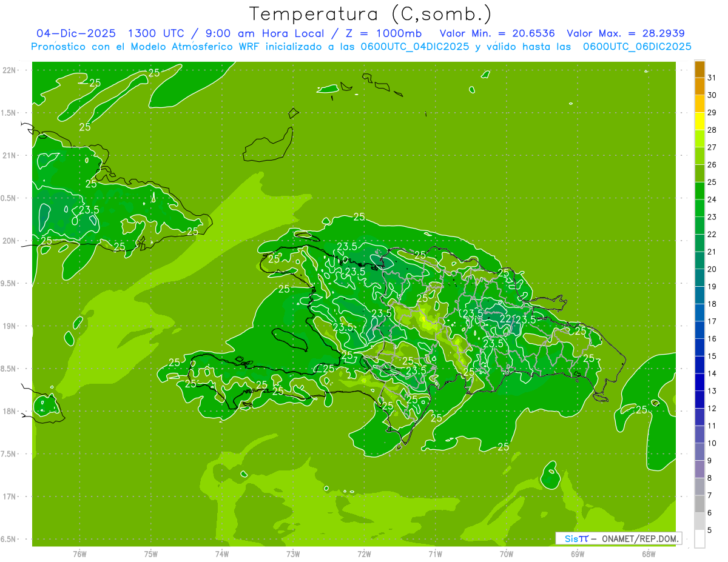
Task: Pick the yellow legend swatch between 28 and 29
Action: click(x=699, y=121)
